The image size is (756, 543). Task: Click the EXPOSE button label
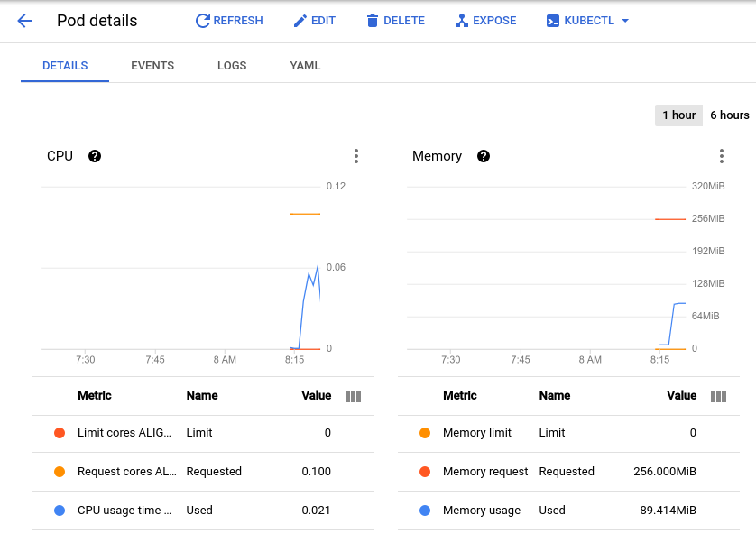pyautogui.click(x=494, y=21)
